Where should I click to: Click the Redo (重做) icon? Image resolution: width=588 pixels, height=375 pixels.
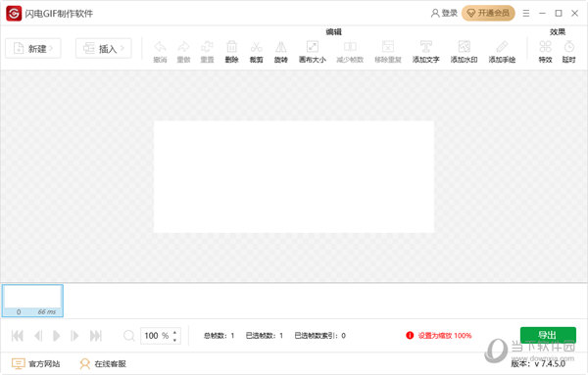coord(183,47)
